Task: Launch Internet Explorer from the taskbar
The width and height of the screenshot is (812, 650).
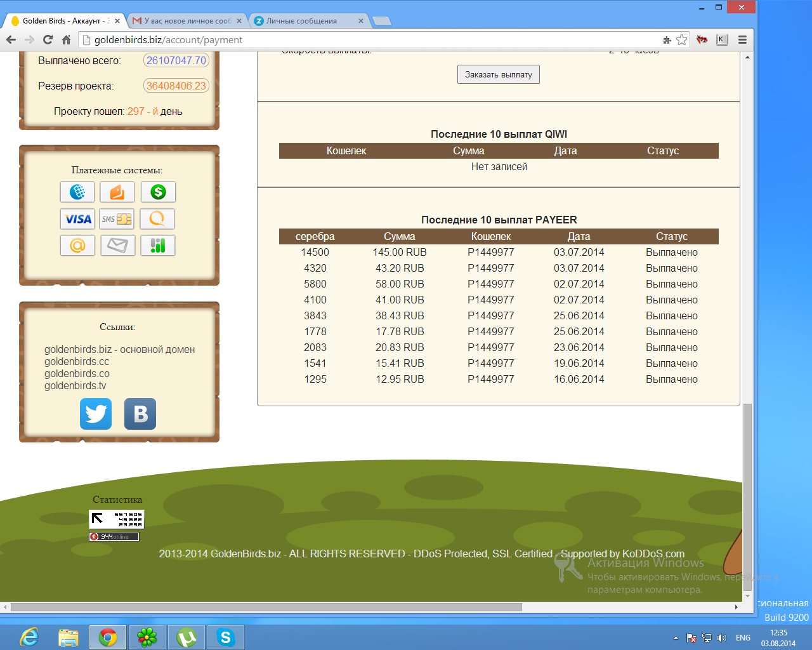Action: (29, 637)
